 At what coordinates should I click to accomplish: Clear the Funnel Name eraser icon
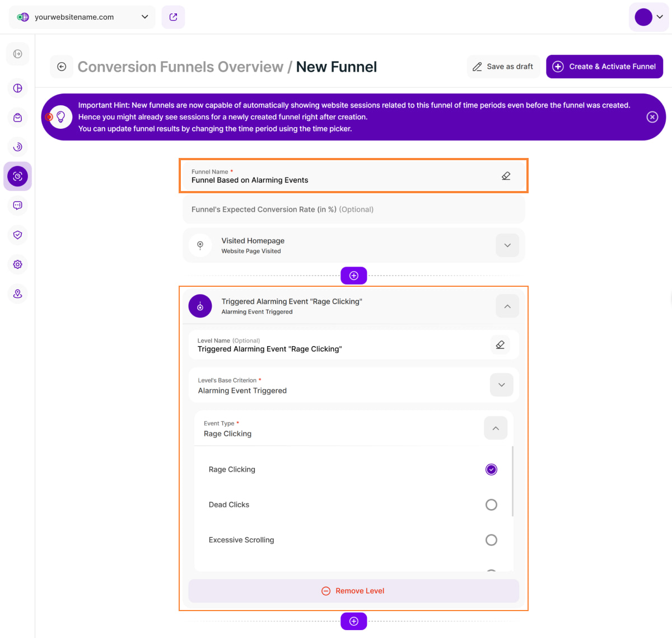pos(506,176)
